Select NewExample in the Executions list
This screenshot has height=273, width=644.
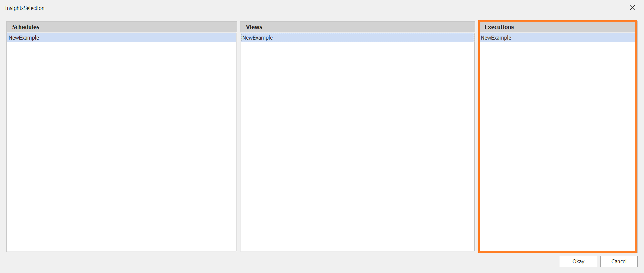[558, 38]
